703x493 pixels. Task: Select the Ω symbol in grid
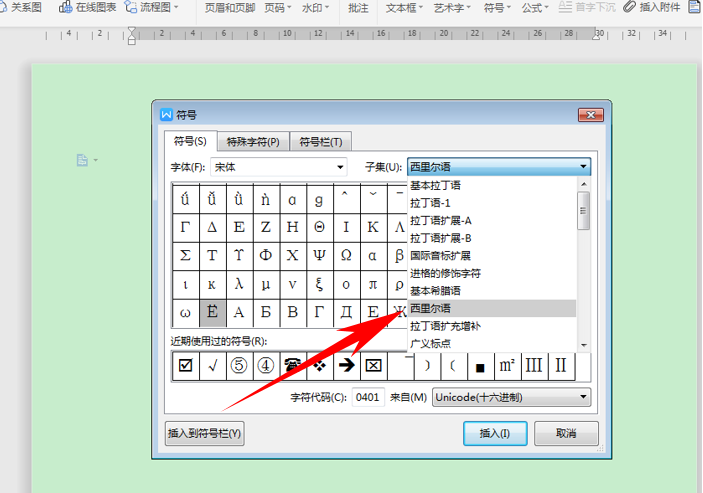click(346, 255)
